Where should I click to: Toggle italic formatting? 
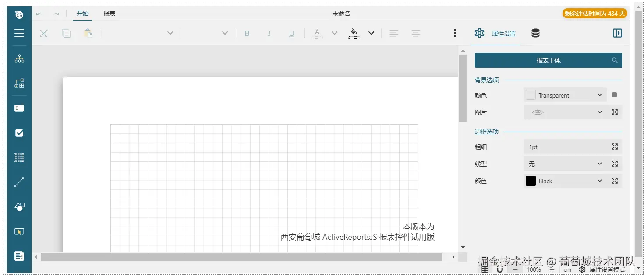coord(269,33)
